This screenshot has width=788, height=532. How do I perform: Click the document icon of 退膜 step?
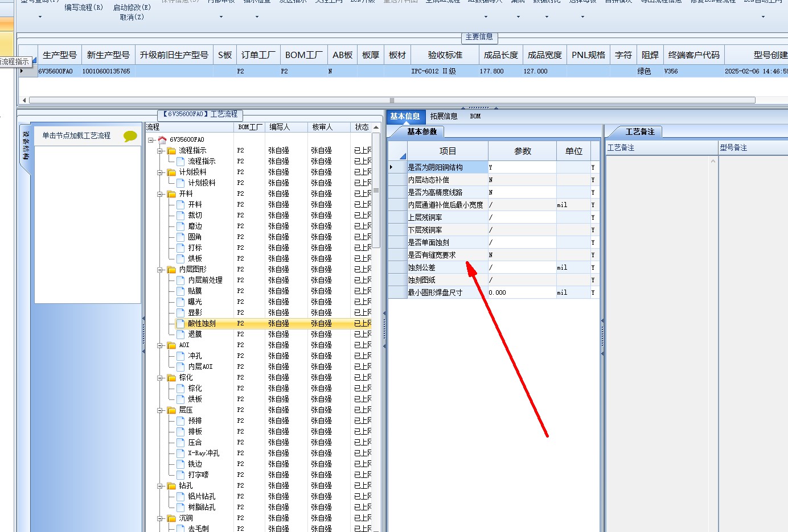click(180, 335)
